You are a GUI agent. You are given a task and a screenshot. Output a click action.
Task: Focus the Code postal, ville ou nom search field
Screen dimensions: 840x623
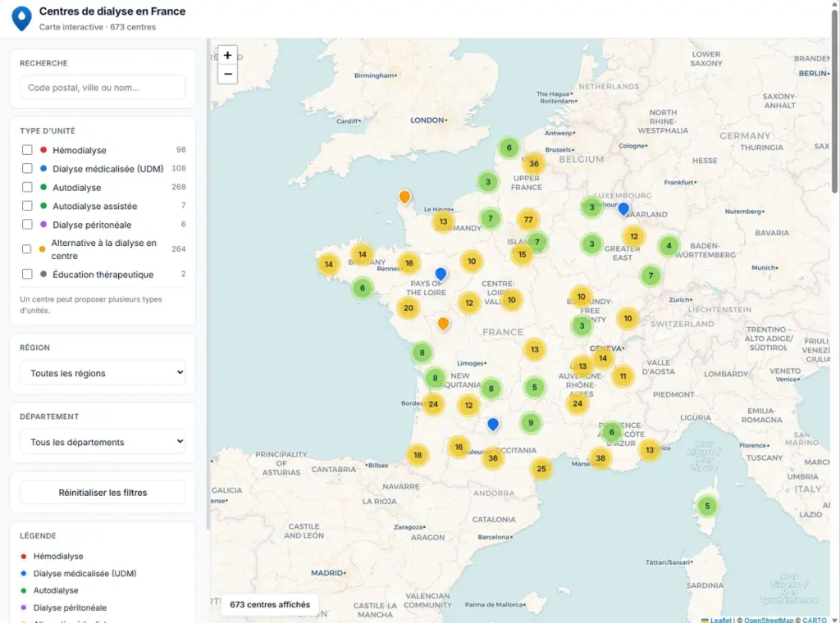pos(103,88)
